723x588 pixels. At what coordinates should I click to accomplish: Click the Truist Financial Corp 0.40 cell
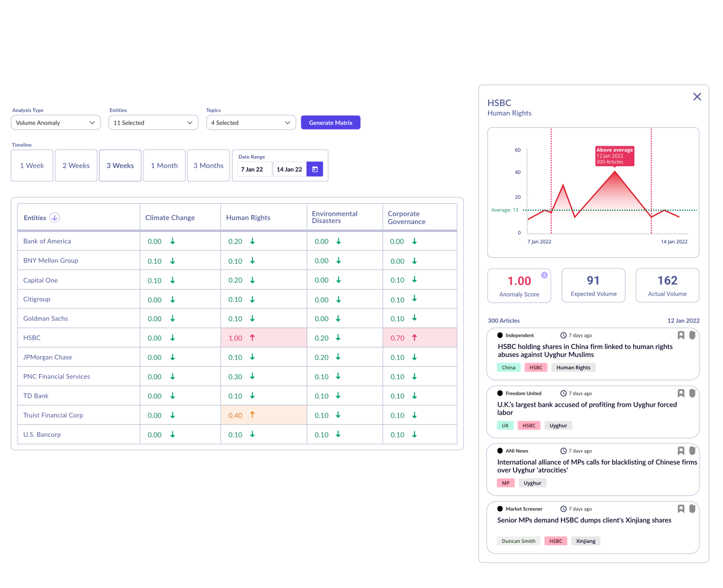click(264, 415)
